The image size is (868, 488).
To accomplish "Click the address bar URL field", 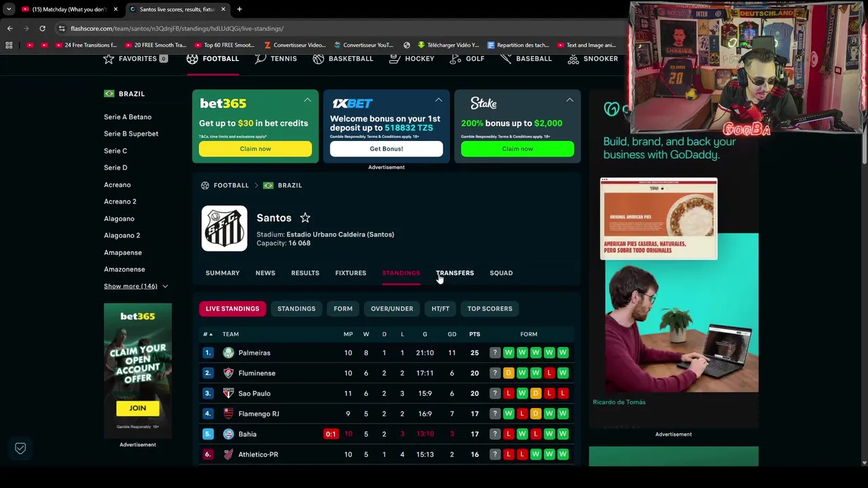I will (339, 28).
